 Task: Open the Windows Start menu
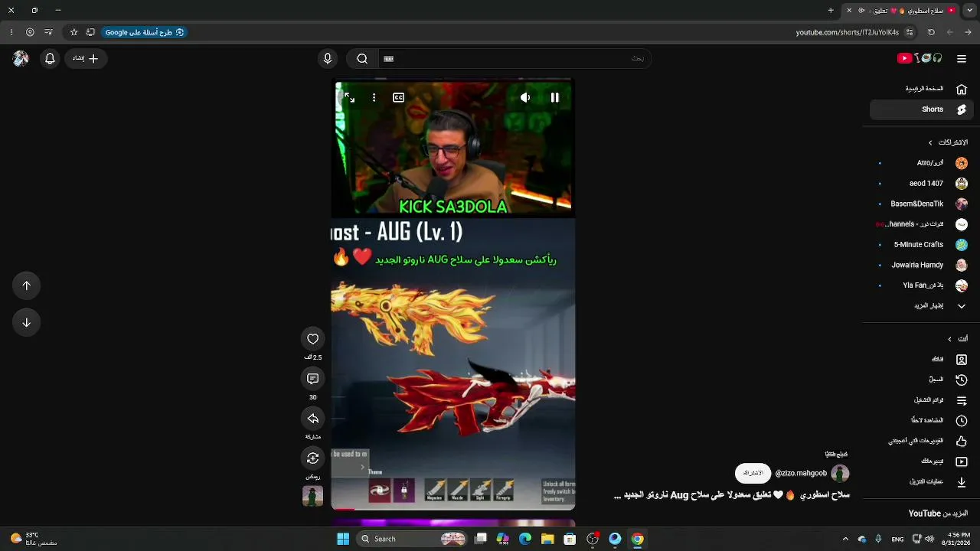(343, 539)
